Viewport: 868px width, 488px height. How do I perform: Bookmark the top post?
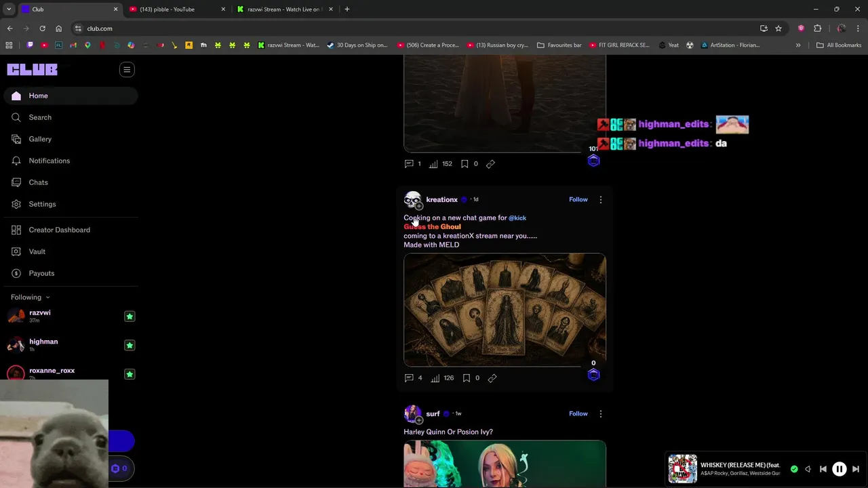pos(465,164)
